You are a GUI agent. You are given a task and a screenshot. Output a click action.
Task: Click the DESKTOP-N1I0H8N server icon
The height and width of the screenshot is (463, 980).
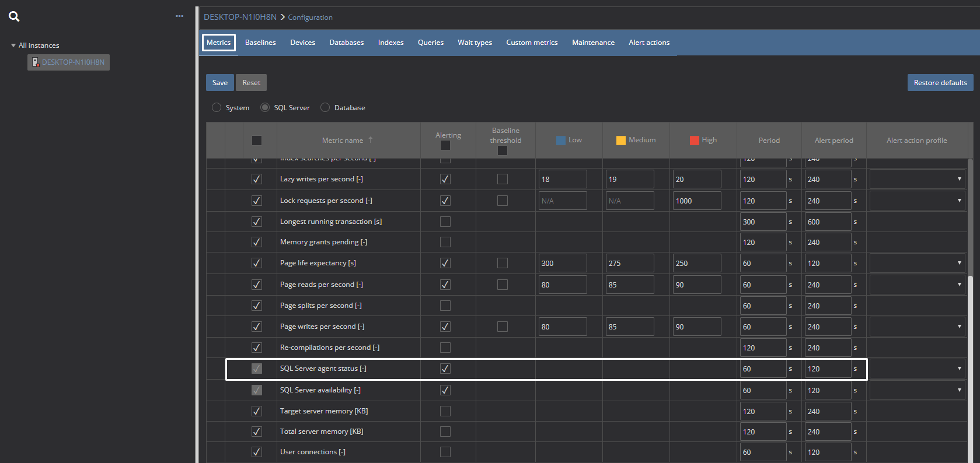click(x=36, y=62)
